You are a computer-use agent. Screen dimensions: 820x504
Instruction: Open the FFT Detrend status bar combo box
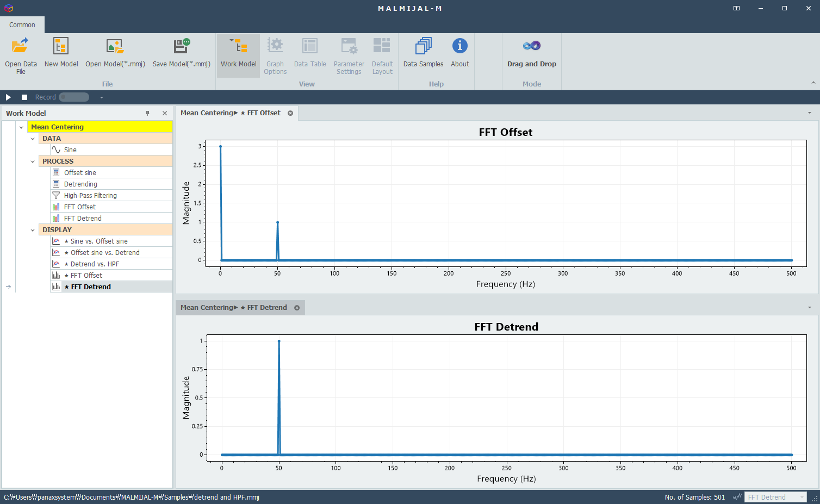pyautogui.click(x=775, y=497)
